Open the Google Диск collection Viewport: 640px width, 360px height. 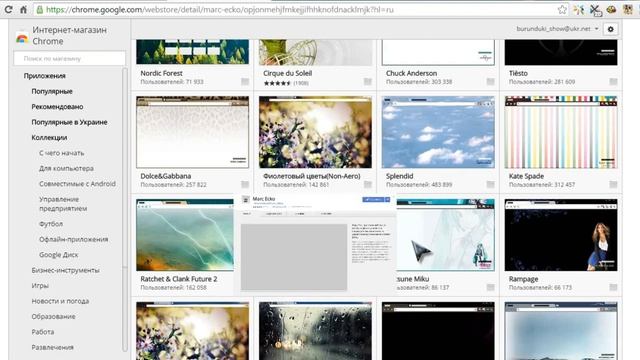[x=58, y=255]
